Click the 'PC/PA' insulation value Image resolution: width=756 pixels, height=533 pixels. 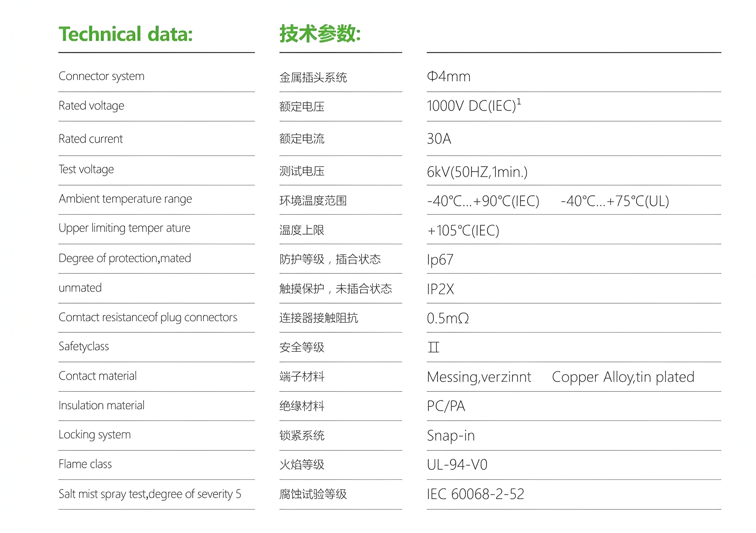(x=446, y=407)
